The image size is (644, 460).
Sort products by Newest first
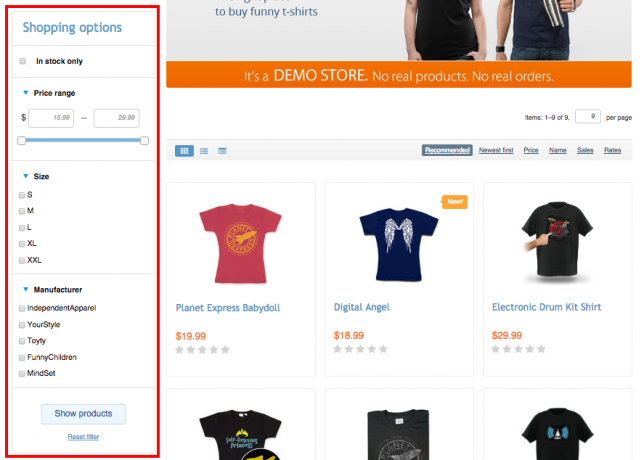[496, 150]
